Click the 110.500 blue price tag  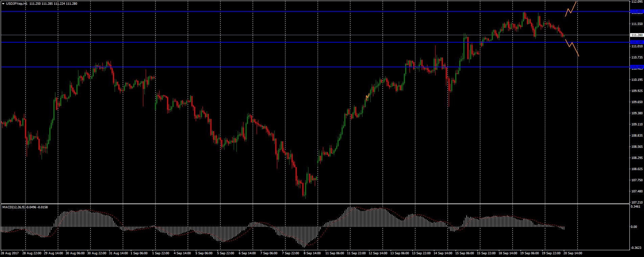point(637,67)
